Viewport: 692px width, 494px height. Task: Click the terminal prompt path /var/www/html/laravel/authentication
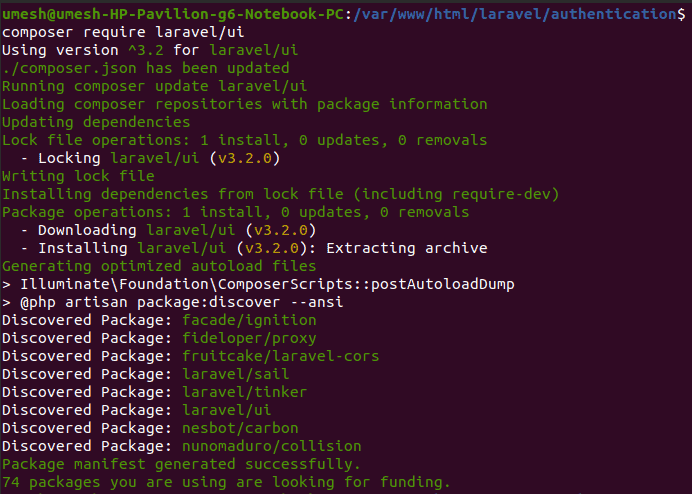click(x=515, y=14)
